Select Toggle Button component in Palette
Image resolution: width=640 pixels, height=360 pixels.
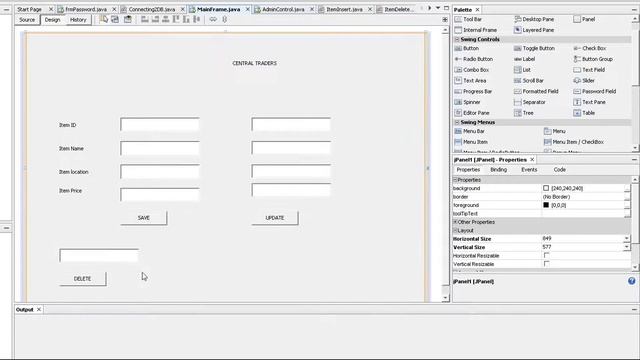coord(534,48)
